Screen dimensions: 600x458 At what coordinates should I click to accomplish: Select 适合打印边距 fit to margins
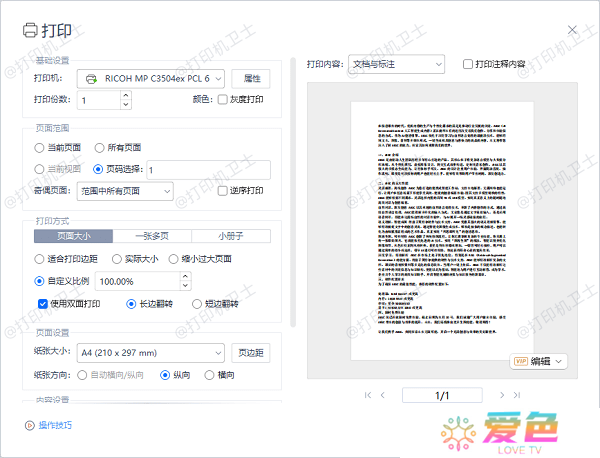tap(39, 259)
